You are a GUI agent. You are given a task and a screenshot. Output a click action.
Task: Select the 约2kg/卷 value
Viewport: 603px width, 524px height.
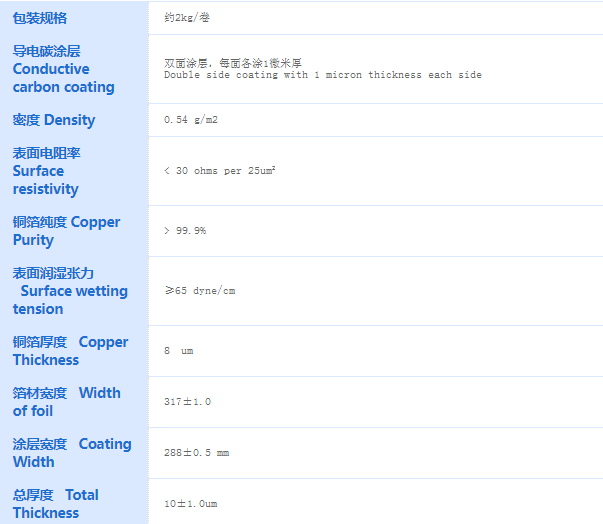[187, 18]
